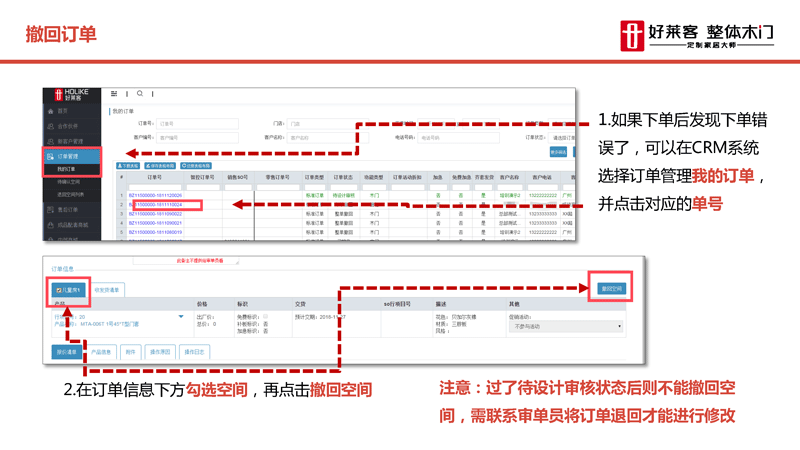Click the MTA-006T product name text
Image resolution: width=800 pixels, height=450 pixels.
pos(110,324)
